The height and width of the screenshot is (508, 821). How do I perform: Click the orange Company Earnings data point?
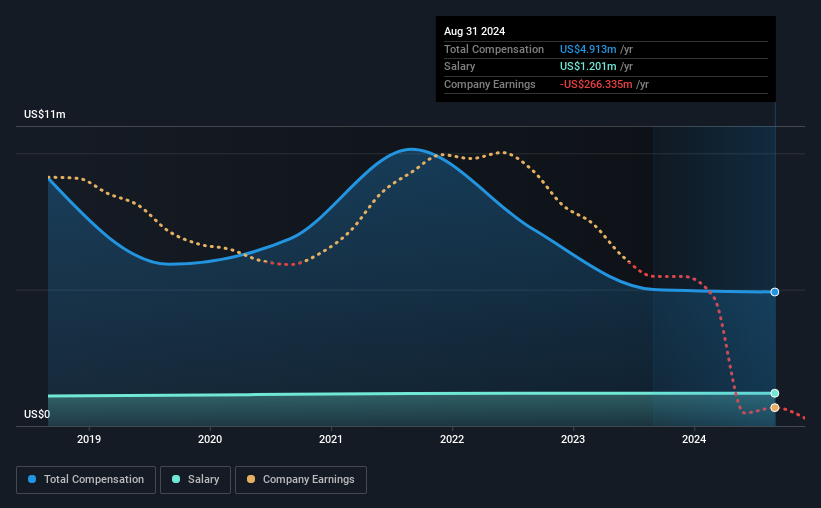pos(774,407)
